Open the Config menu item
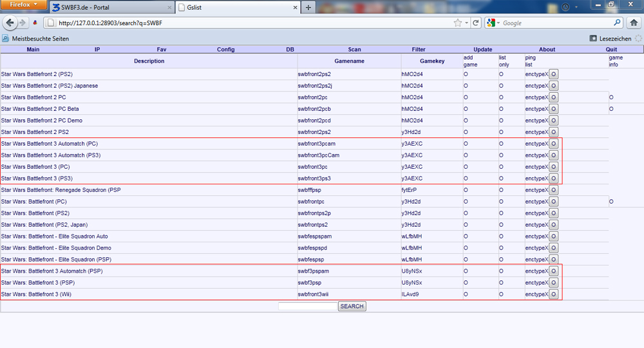Image resolution: width=644 pixels, height=348 pixels. click(x=226, y=50)
